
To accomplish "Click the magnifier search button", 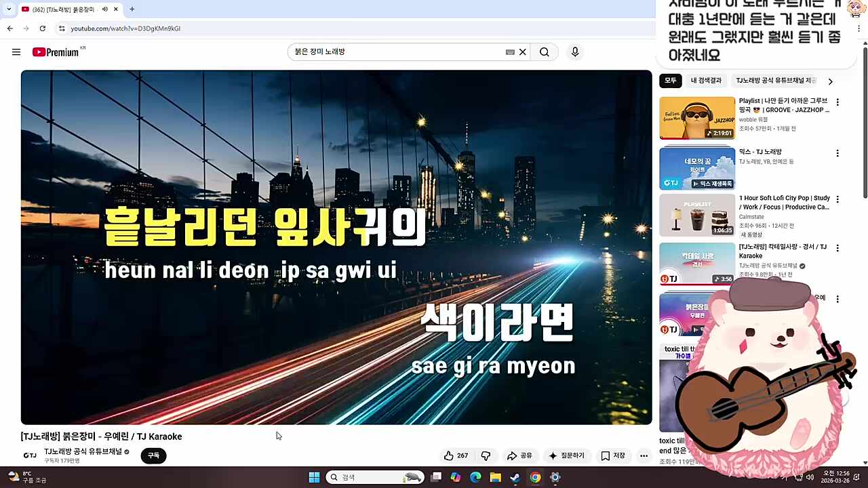I will coord(545,52).
